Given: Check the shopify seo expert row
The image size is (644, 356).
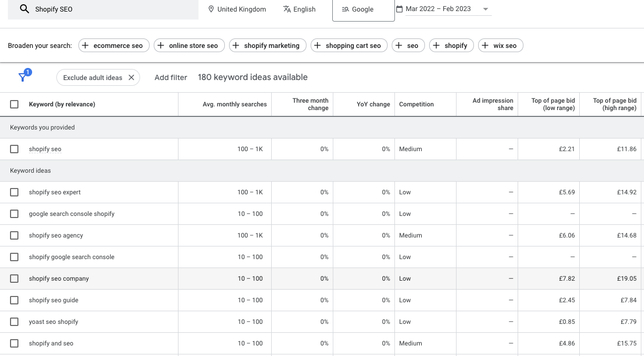Looking at the screenshot, I should click(14, 192).
